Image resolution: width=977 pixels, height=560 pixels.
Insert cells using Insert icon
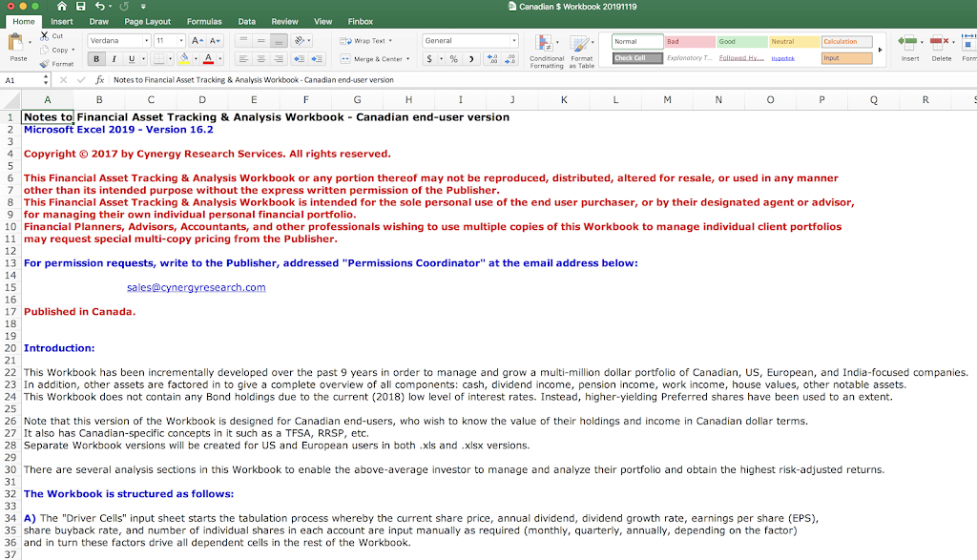(909, 48)
